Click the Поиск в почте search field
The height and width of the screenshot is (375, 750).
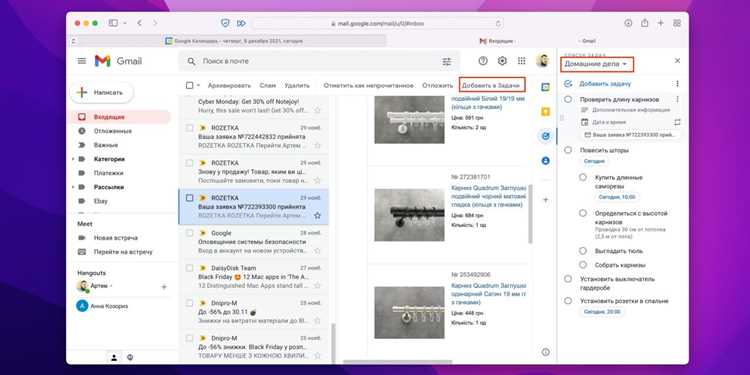pos(319,61)
